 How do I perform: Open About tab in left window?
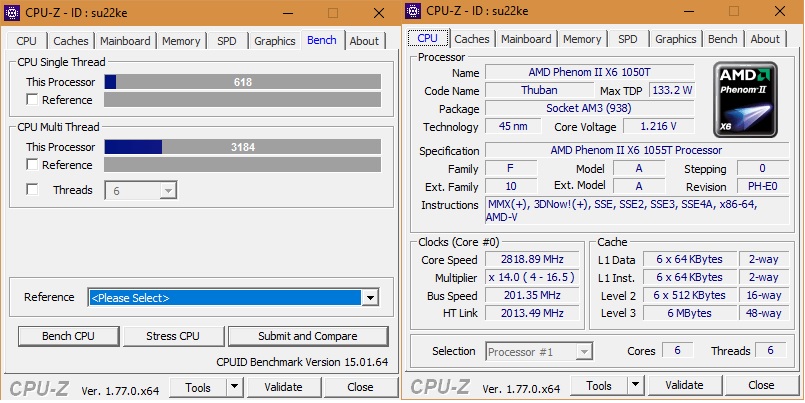[x=364, y=41]
